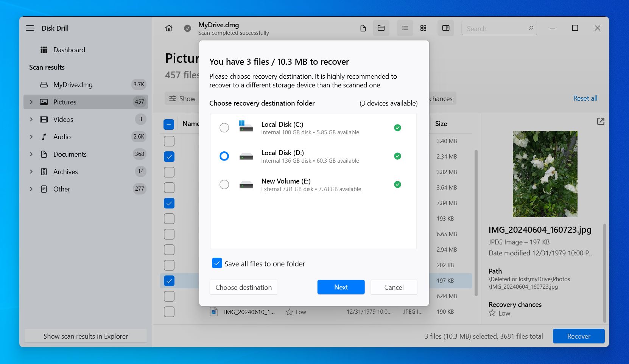Open the hamburger menu beside Disk Drill
The image size is (629, 364).
coord(30,28)
